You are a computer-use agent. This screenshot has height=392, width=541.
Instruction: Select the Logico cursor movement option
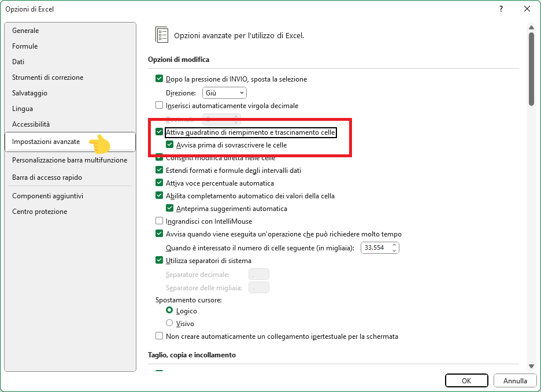[169, 310]
